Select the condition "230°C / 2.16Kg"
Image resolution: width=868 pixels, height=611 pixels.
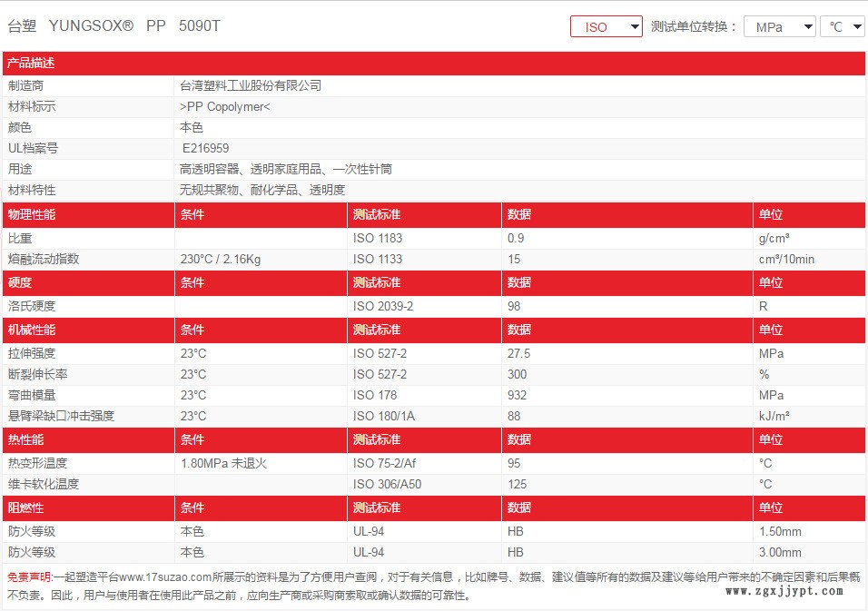221,259
